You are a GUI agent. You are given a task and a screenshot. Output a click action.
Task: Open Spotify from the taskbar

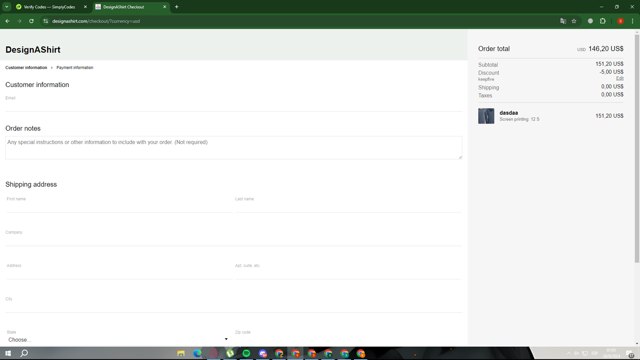[x=246, y=353]
